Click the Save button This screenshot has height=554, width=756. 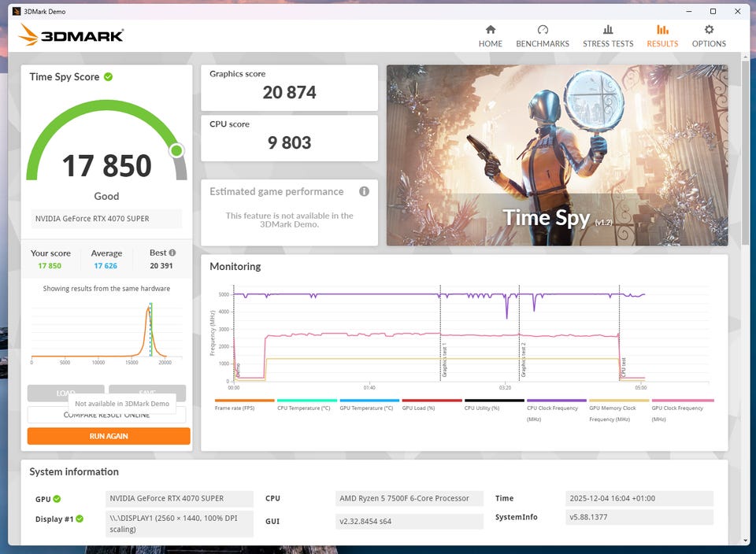(x=147, y=393)
